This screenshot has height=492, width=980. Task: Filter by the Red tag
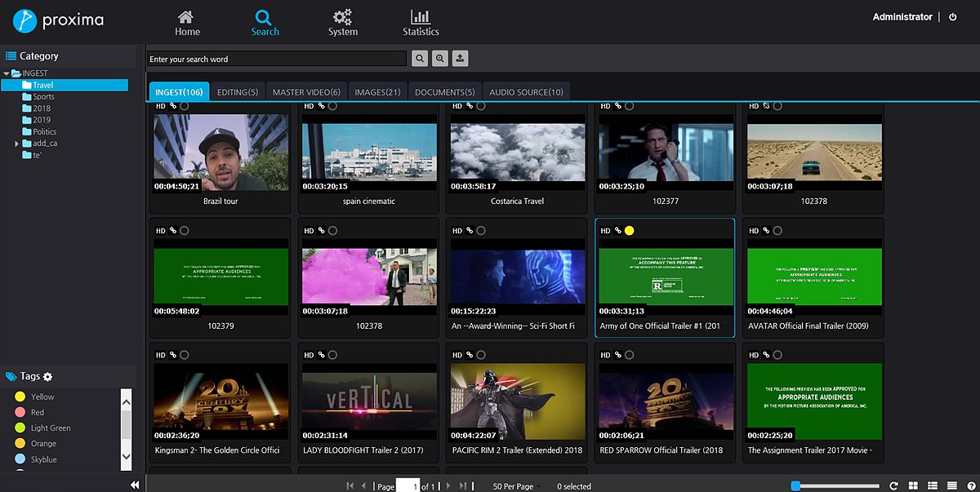pos(29,413)
